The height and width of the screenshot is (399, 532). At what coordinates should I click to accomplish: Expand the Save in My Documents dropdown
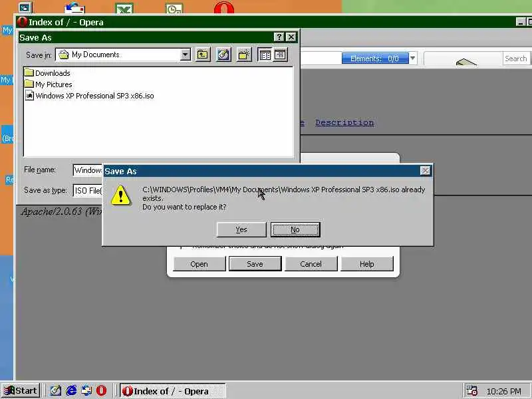click(186, 55)
